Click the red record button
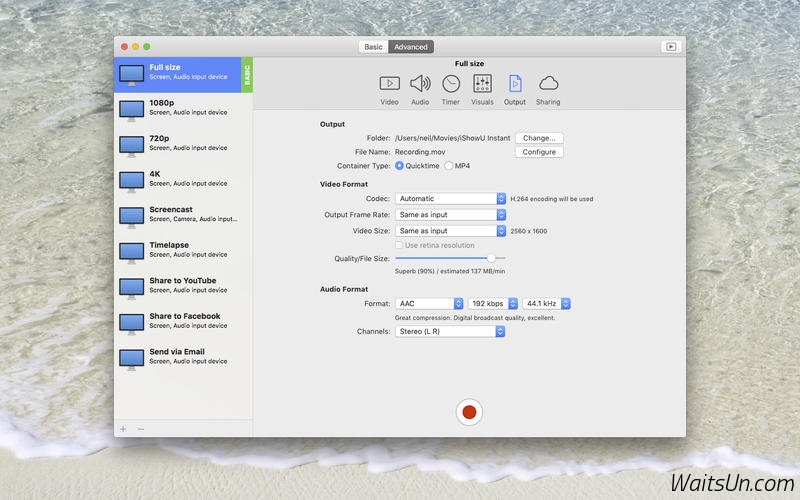Viewport: 800px width, 500px height. [x=469, y=412]
